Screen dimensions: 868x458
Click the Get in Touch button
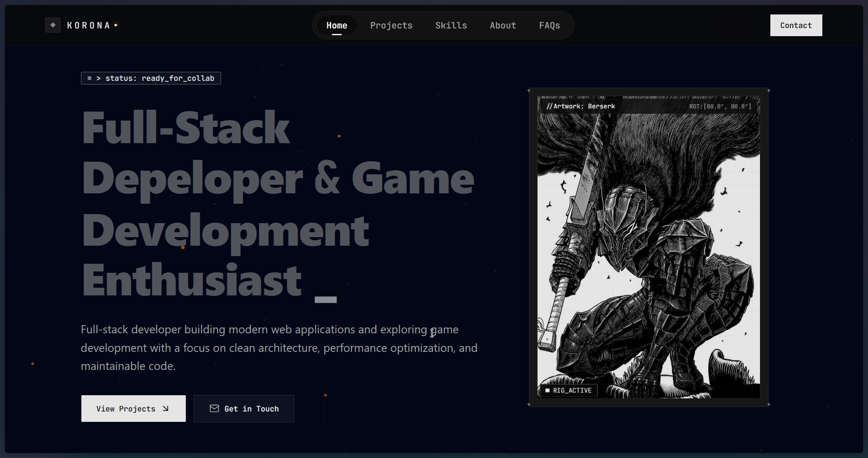click(244, 408)
